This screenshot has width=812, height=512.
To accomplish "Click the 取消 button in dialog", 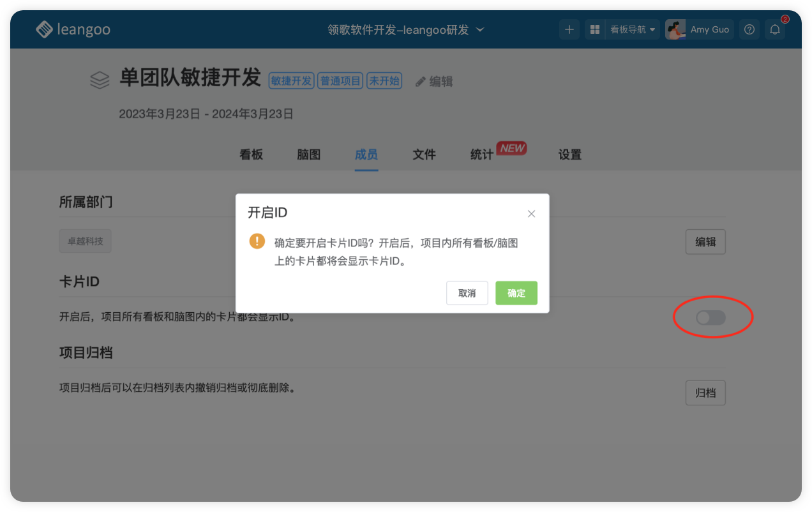I will pyautogui.click(x=467, y=293).
